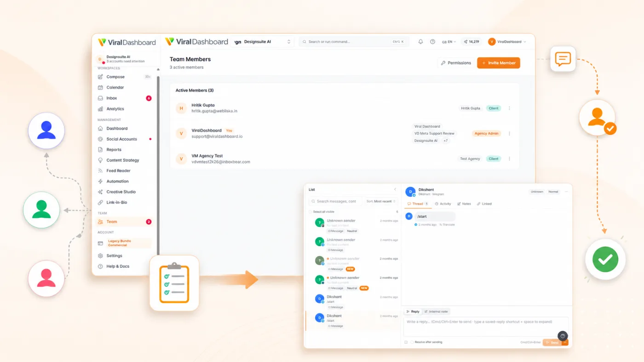Click the Search messages input field
This screenshot has width=644, height=362.
[334, 201]
